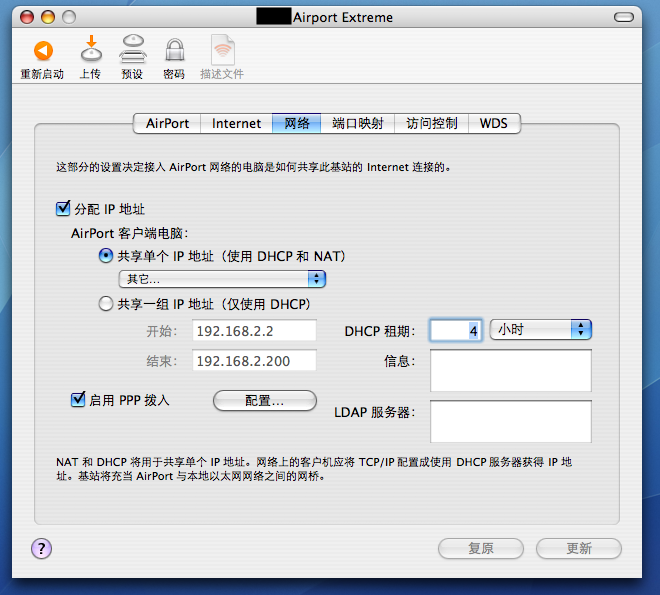Click the 上传 upload toolbar icon

coord(91,48)
